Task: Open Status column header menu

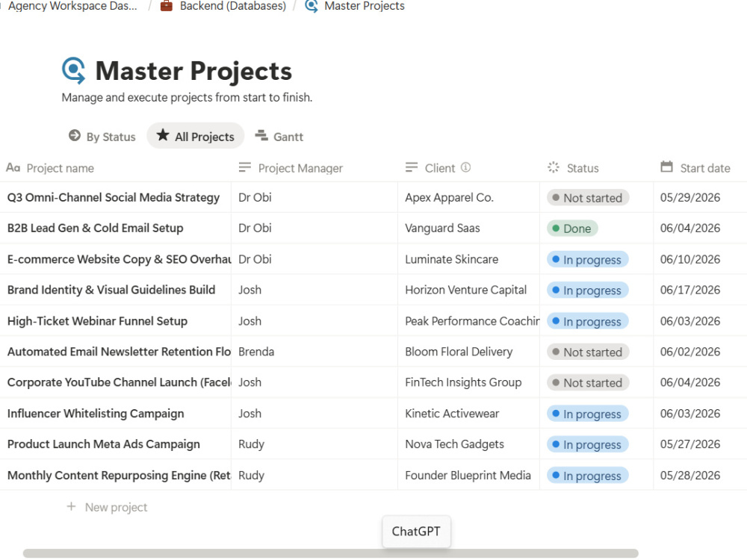Action: (596, 168)
